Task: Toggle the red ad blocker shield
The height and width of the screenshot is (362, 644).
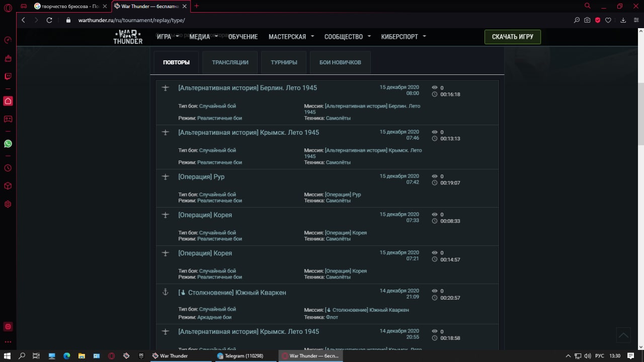Action: click(x=598, y=20)
